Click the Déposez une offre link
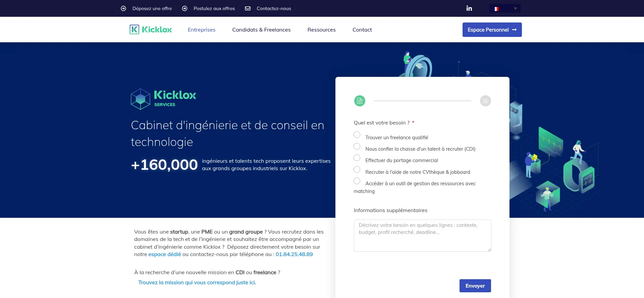The height and width of the screenshot is (298, 644). (x=152, y=8)
